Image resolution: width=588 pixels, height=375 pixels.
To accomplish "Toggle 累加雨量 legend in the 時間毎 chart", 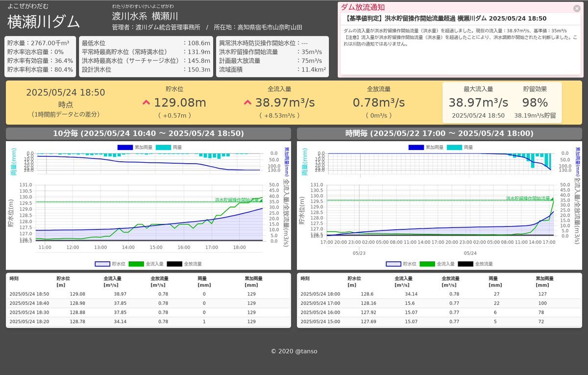I will (x=426, y=147).
